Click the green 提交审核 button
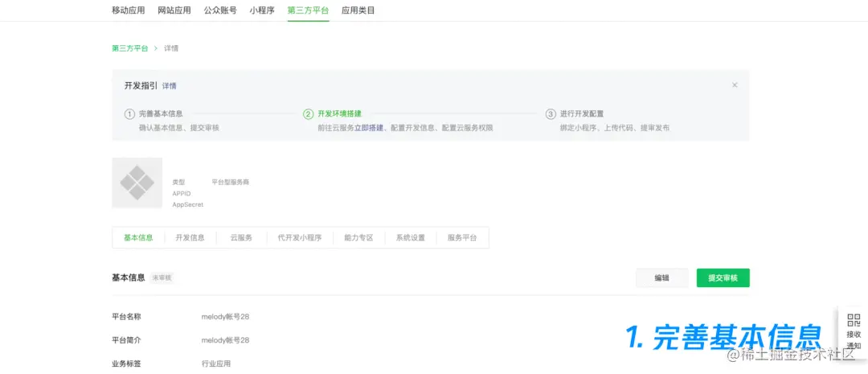The width and height of the screenshot is (868, 374). tap(723, 278)
